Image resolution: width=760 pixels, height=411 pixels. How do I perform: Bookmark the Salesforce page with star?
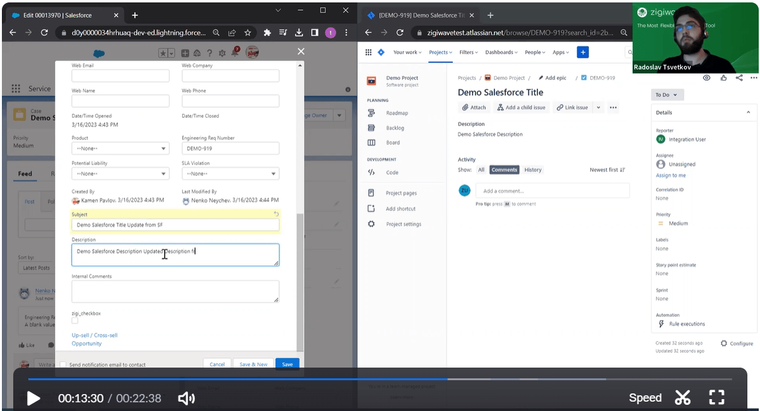[x=248, y=32]
